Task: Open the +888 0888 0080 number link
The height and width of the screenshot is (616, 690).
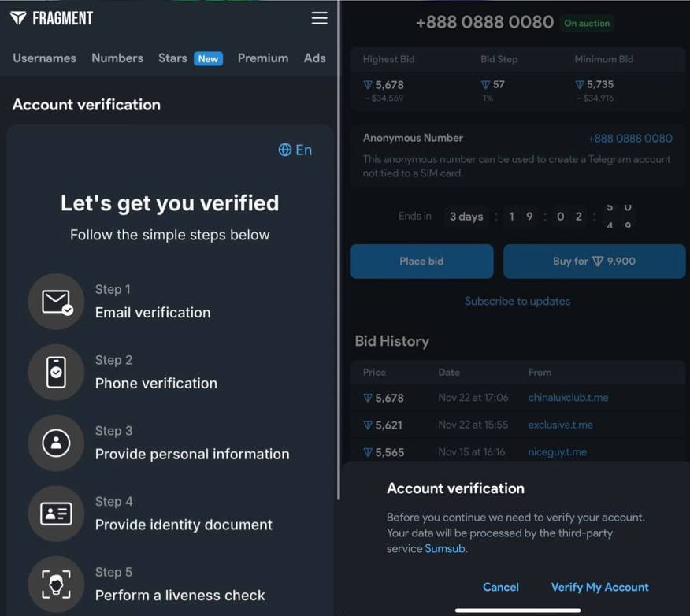Action: pyautogui.click(x=630, y=139)
